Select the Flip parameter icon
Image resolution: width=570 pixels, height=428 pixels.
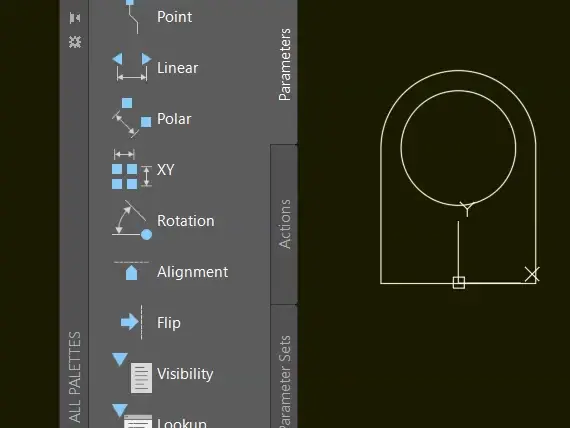(x=132, y=322)
